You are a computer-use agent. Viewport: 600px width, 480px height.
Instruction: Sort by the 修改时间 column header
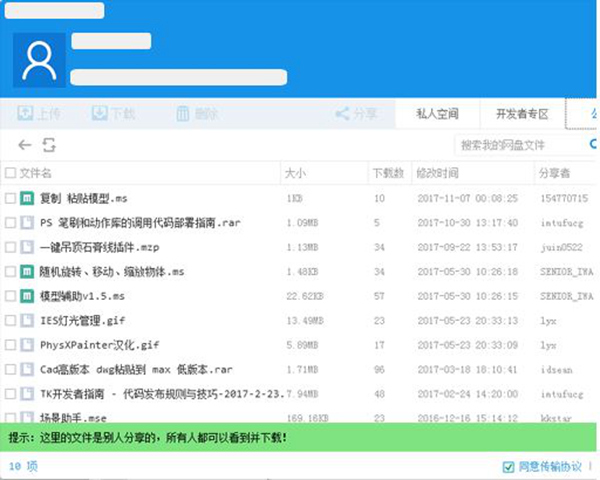[437, 173]
